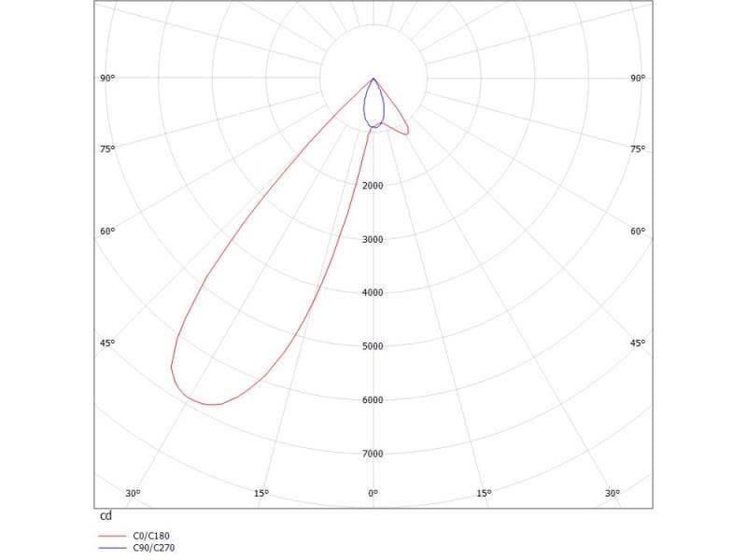The image size is (747, 560).
Task: Select the red C0/C180 legend line sample
Action: coord(112,536)
